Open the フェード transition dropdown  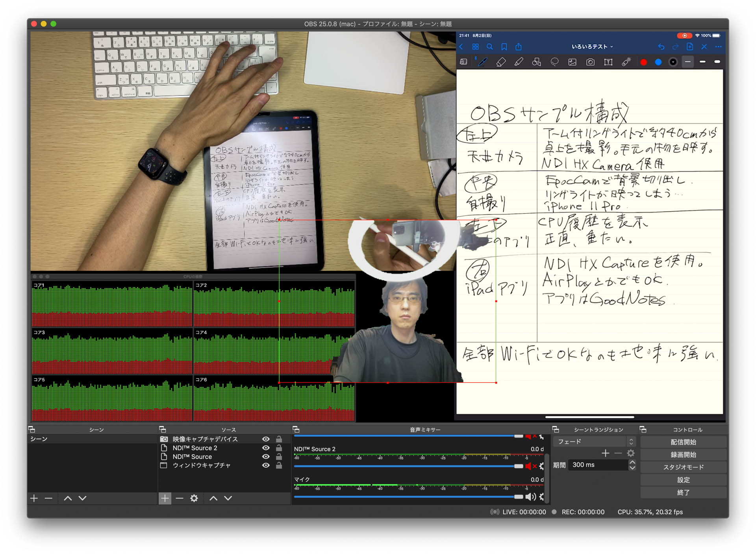(x=594, y=441)
